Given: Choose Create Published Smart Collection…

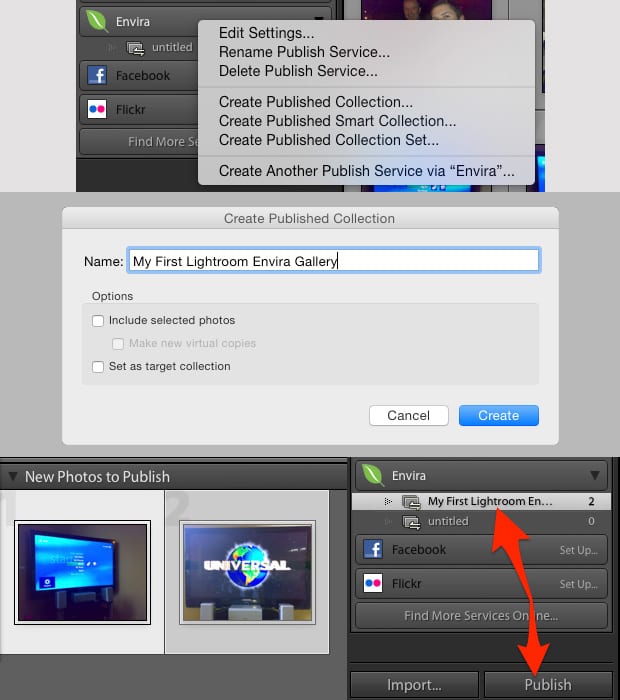Looking at the screenshot, I should (337, 121).
